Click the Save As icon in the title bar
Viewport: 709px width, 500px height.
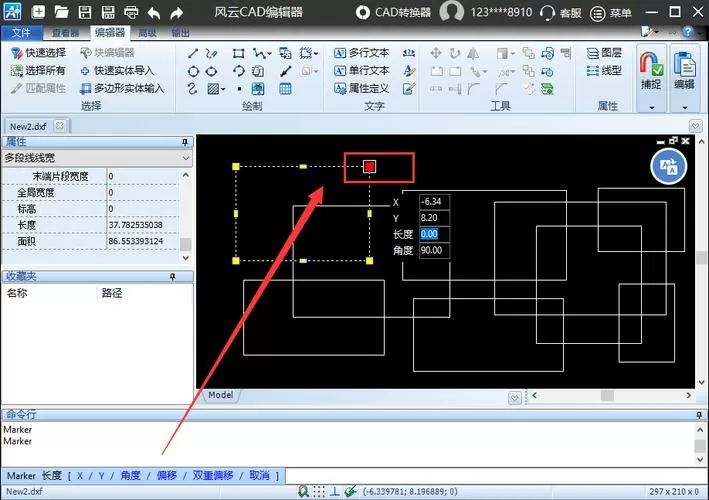click(108, 12)
